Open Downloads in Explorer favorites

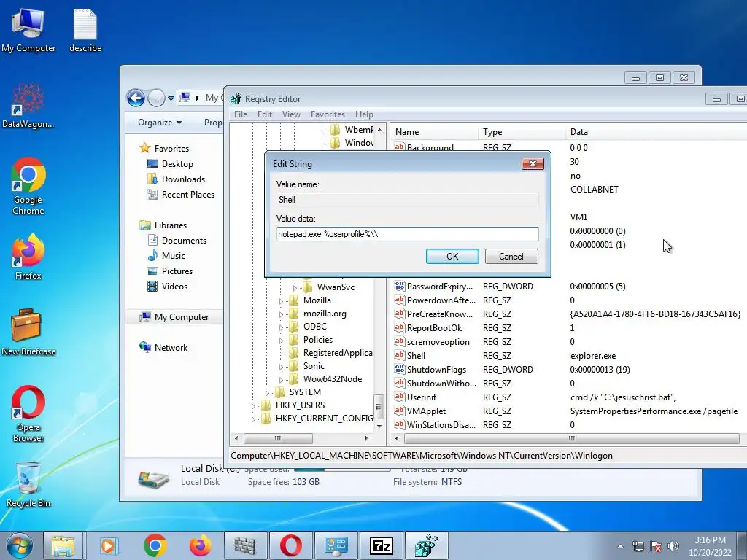coord(183,179)
